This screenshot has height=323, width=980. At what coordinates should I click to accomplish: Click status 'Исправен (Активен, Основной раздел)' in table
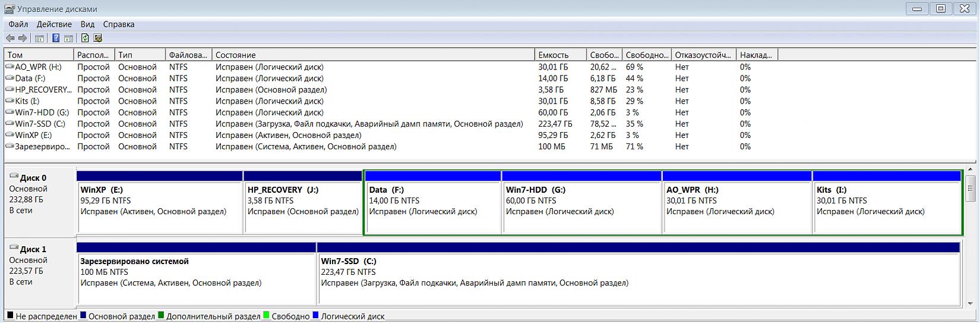point(288,135)
